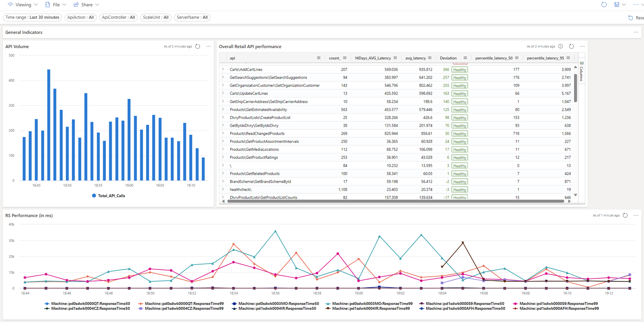Open avg_latency column menu icon
This screenshot has width=644, height=322.
[430, 58]
